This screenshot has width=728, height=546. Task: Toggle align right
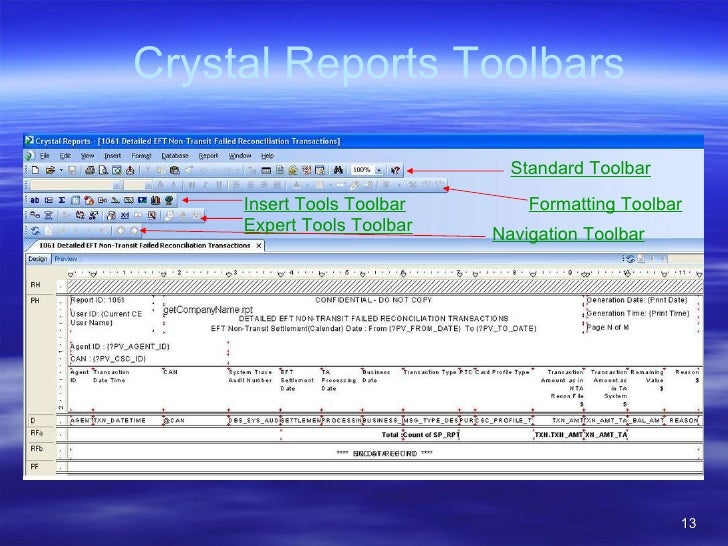tap(264, 185)
